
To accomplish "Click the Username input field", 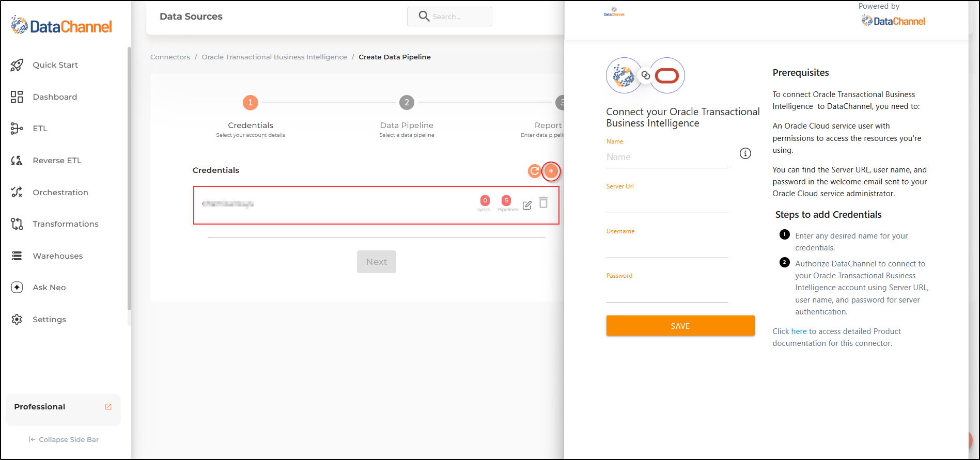I will point(667,248).
